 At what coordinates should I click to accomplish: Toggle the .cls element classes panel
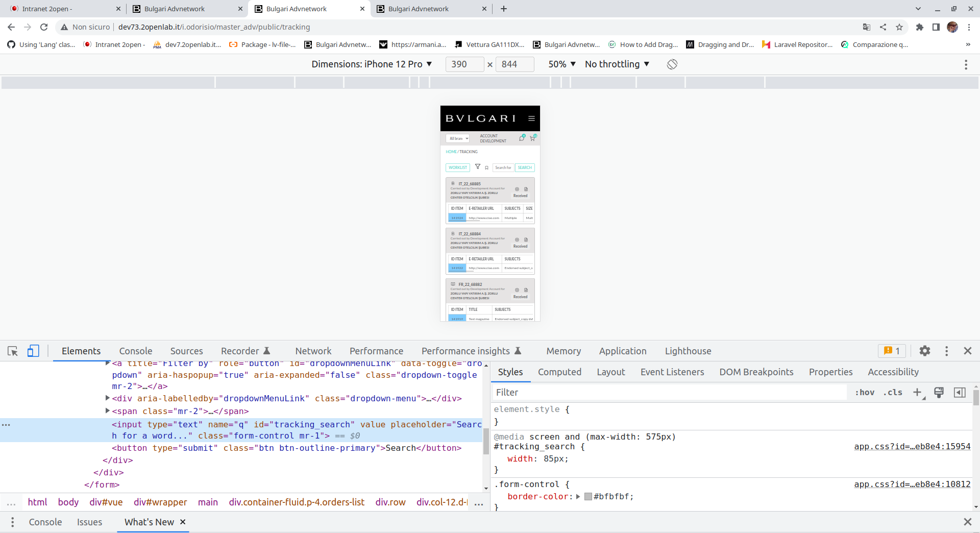click(893, 393)
